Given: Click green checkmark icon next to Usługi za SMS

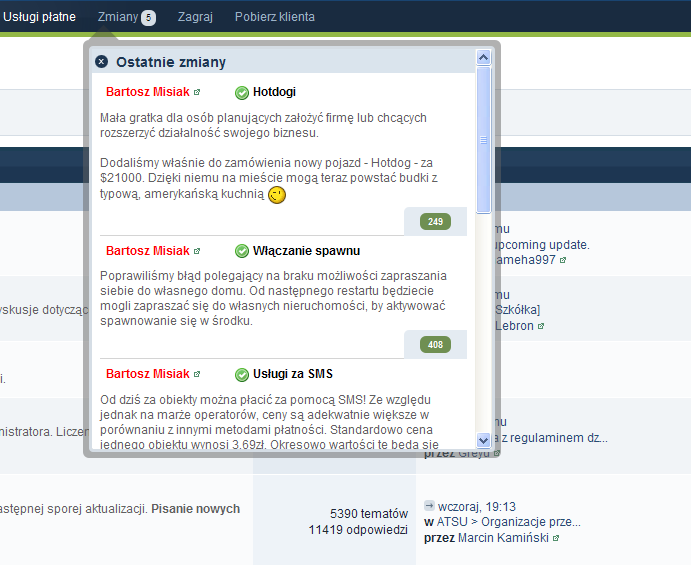Looking at the screenshot, I should pyautogui.click(x=241, y=375).
